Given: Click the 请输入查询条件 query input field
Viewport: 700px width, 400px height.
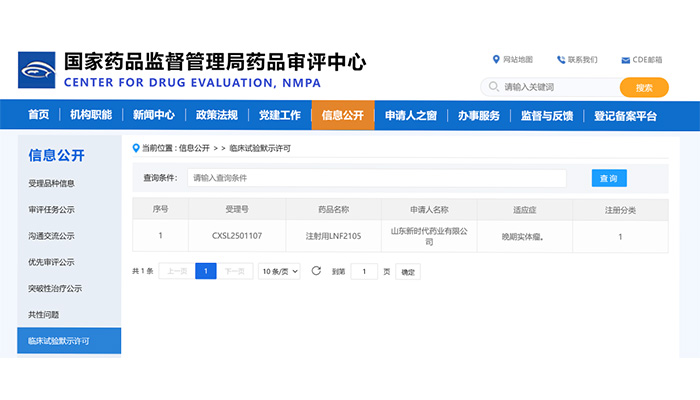Looking at the screenshot, I should [x=376, y=178].
